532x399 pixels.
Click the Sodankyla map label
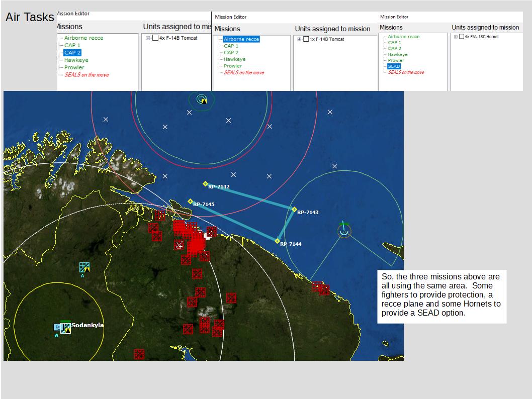(x=87, y=325)
